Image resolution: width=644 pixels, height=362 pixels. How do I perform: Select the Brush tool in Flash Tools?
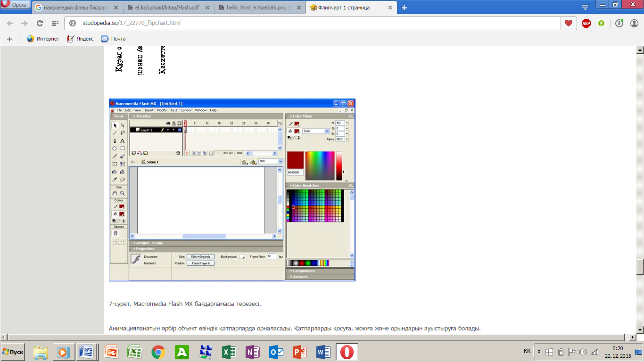pos(123,156)
